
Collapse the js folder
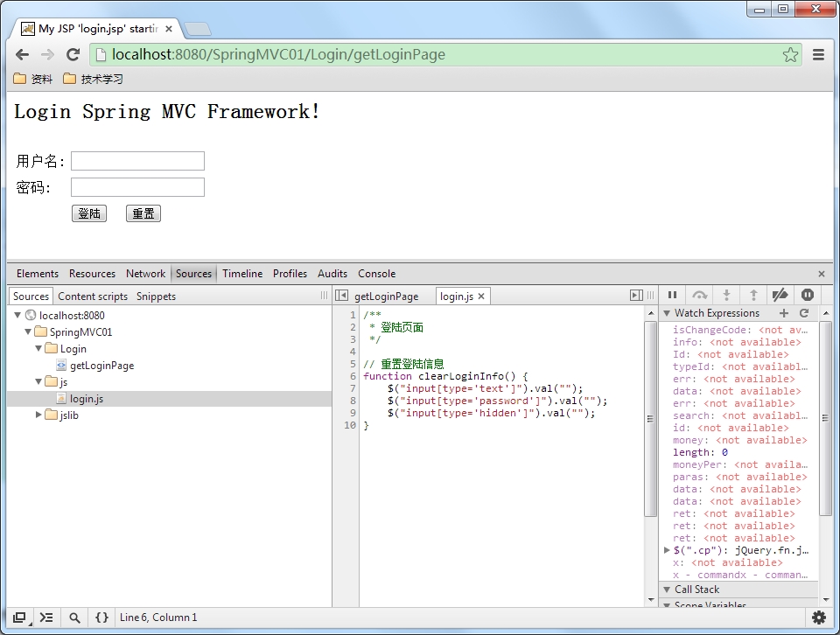coord(38,381)
